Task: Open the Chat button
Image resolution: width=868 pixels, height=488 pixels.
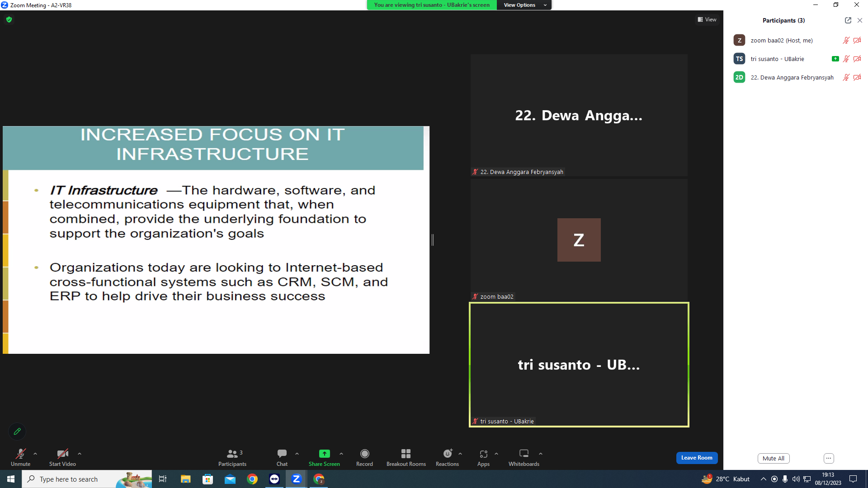Action: point(282,457)
